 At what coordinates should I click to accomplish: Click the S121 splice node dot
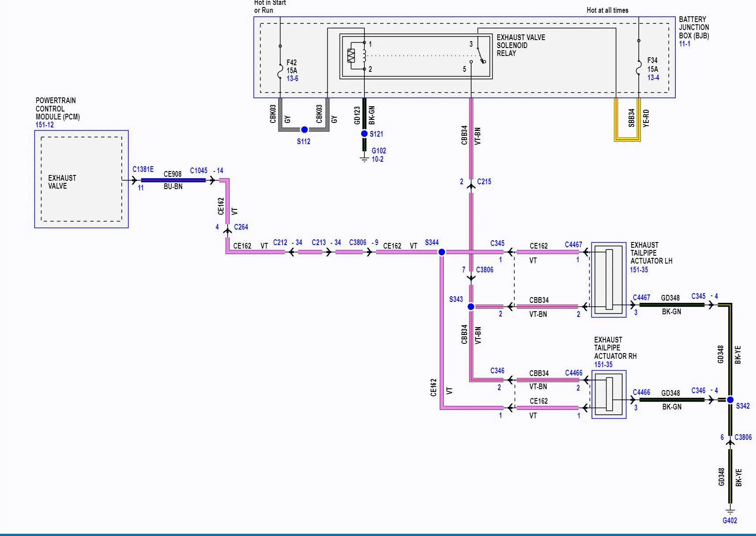[x=364, y=134]
